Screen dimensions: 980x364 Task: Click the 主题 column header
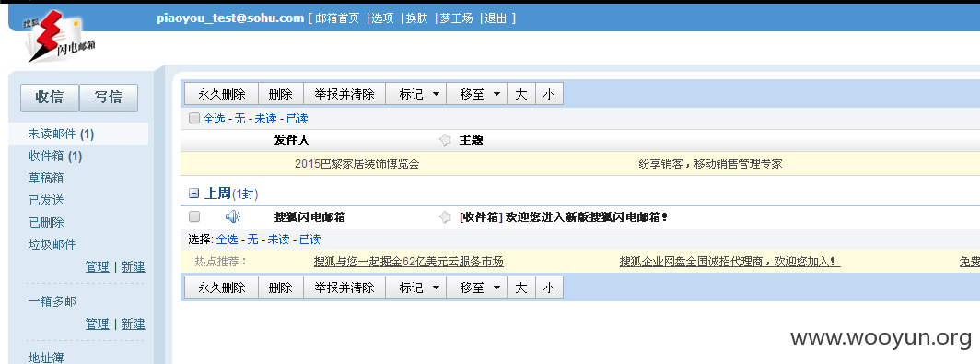click(472, 140)
